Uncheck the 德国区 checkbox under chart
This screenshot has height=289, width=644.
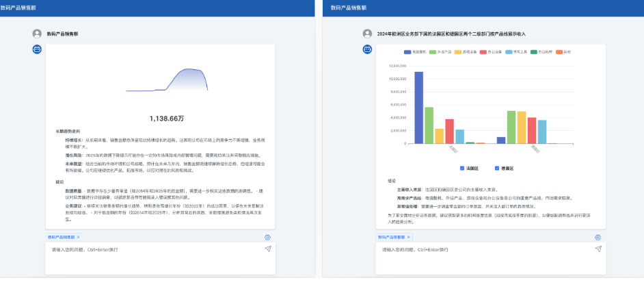496,168
